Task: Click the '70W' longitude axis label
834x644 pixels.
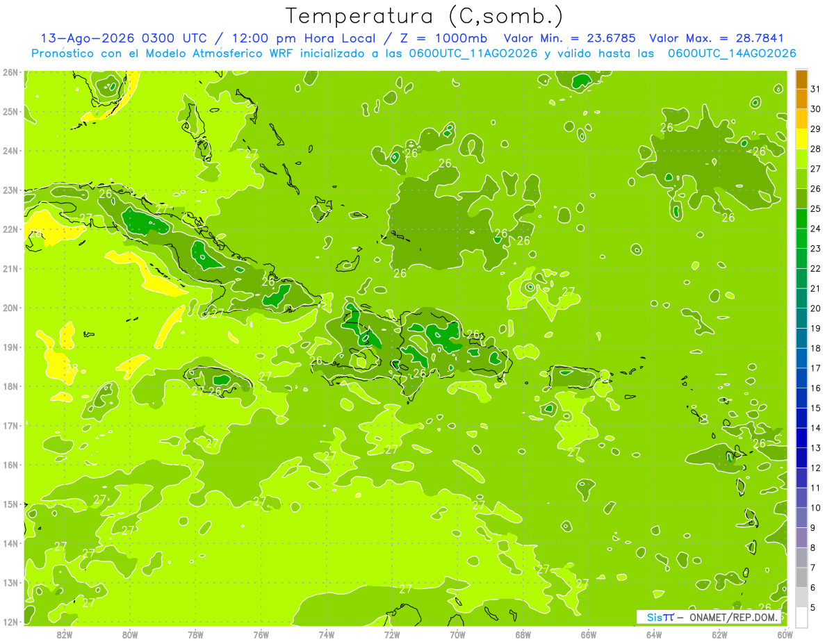Action: [457, 634]
